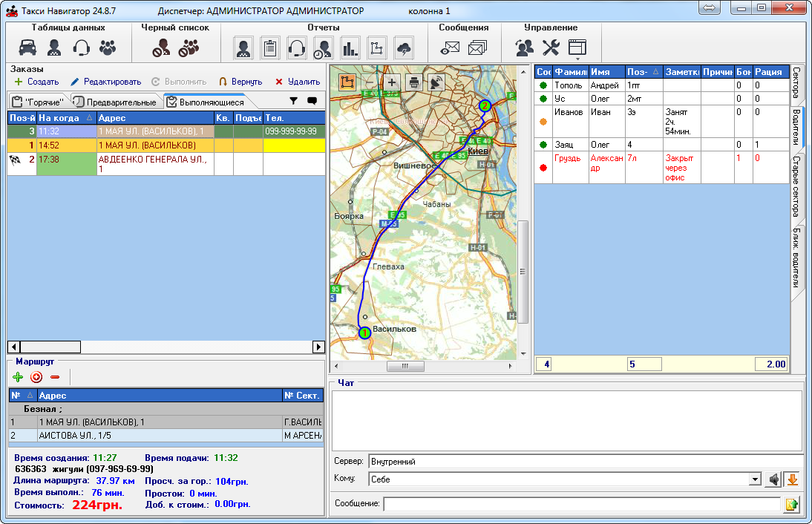
Task: Open the dispatchers headset table icon
Action: [81, 48]
